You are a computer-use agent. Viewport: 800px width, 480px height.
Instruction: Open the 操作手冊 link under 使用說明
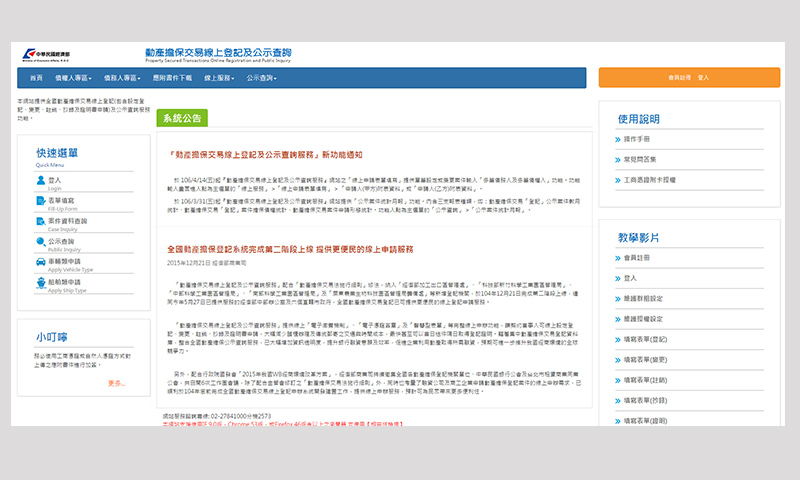(x=637, y=139)
